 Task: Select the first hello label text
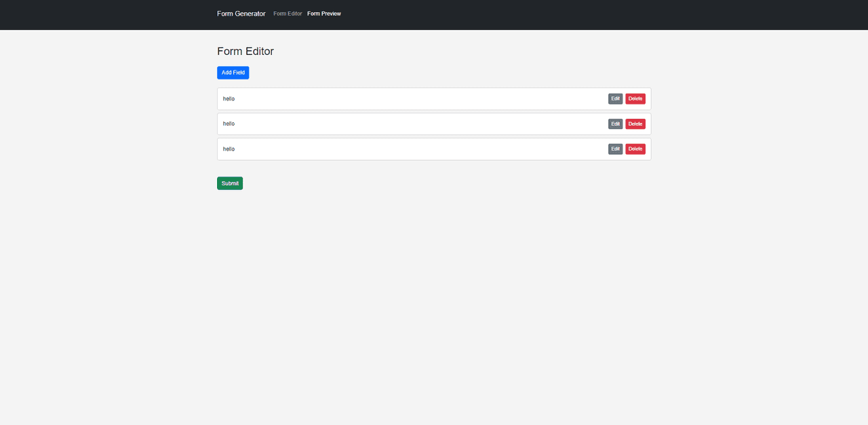229,99
